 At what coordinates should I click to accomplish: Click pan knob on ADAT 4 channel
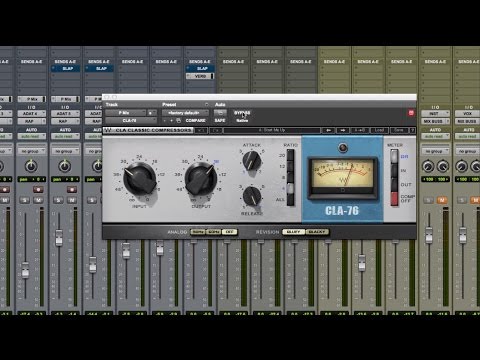click(x=31, y=166)
